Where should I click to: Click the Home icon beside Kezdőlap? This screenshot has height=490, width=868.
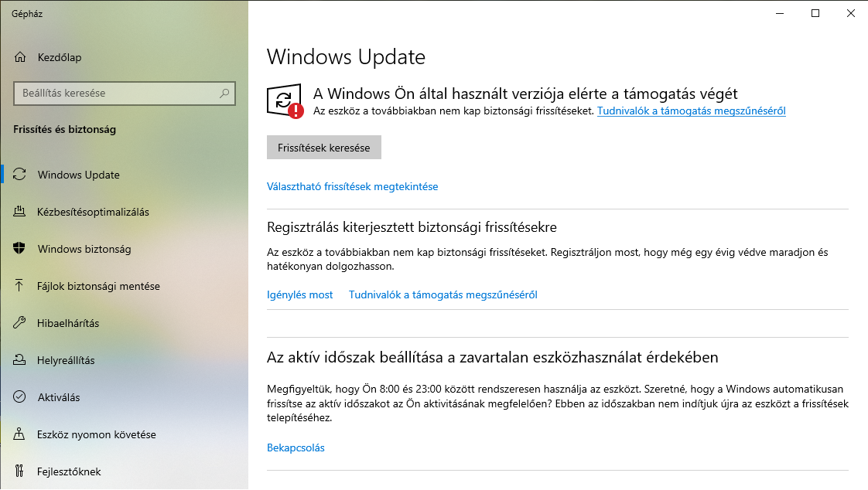coord(20,57)
